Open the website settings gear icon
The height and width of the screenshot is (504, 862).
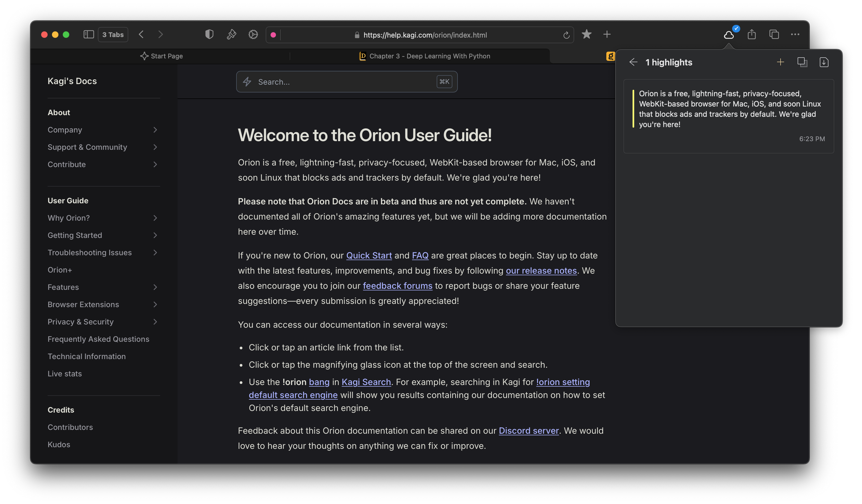[253, 35]
